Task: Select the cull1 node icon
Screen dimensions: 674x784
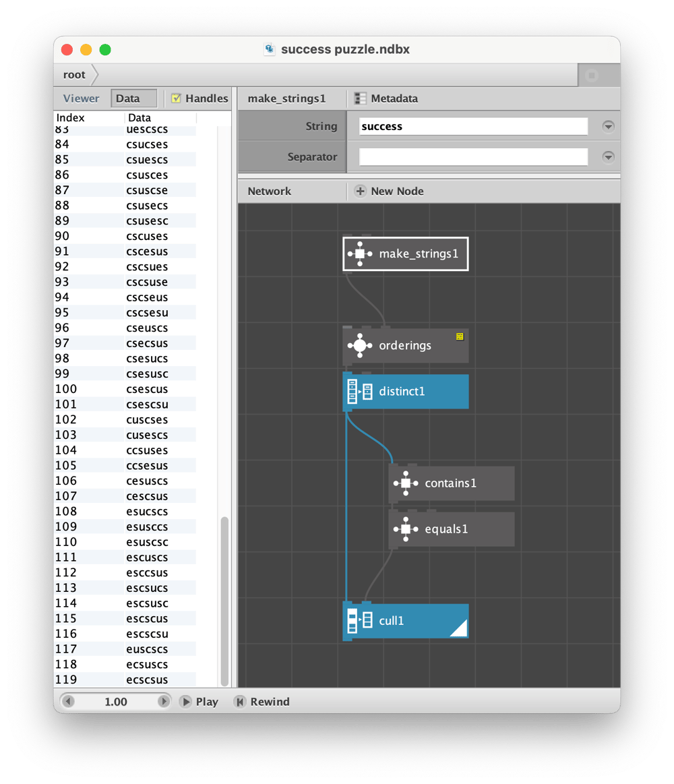Action: pyautogui.click(x=360, y=620)
